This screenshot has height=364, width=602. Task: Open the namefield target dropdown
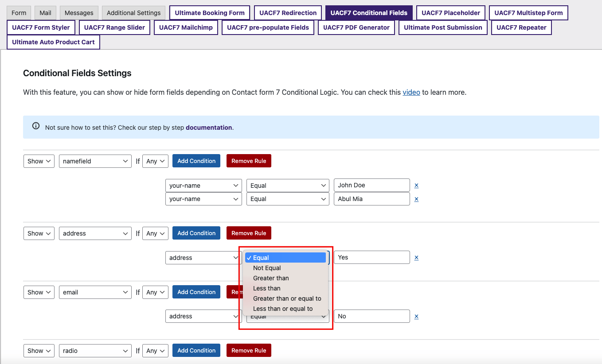(95, 161)
